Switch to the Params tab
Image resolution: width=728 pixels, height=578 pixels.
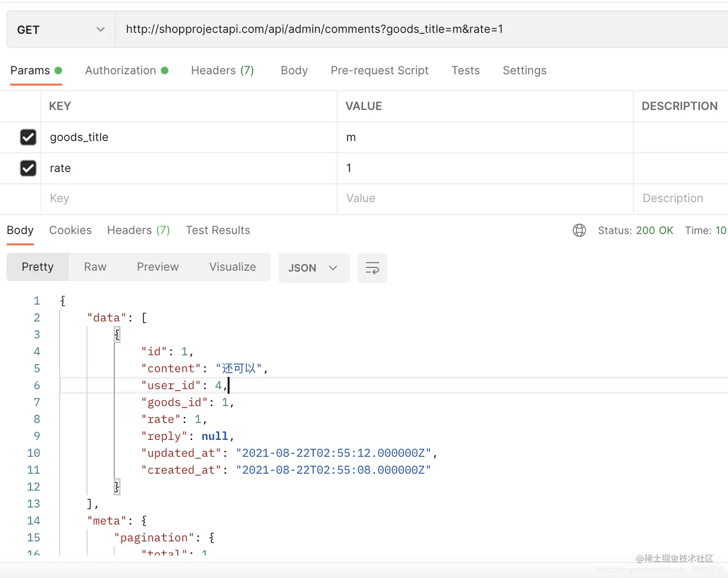[36, 70]
